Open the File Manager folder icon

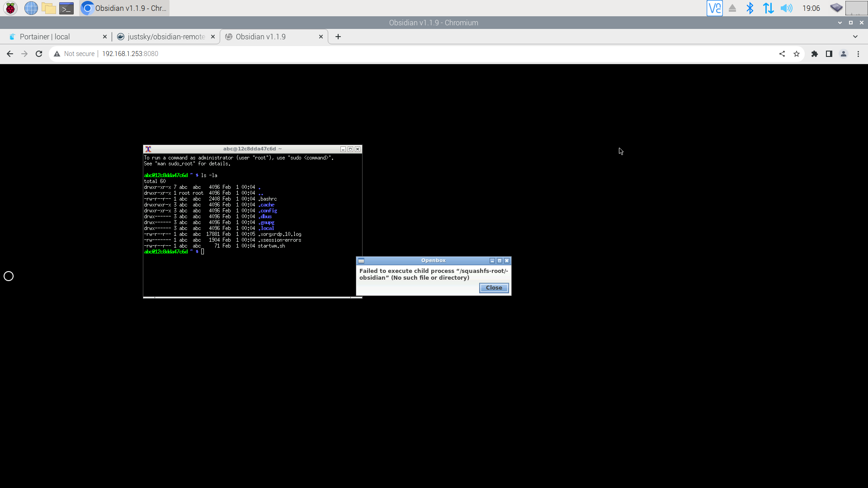[x=49, y=8]
